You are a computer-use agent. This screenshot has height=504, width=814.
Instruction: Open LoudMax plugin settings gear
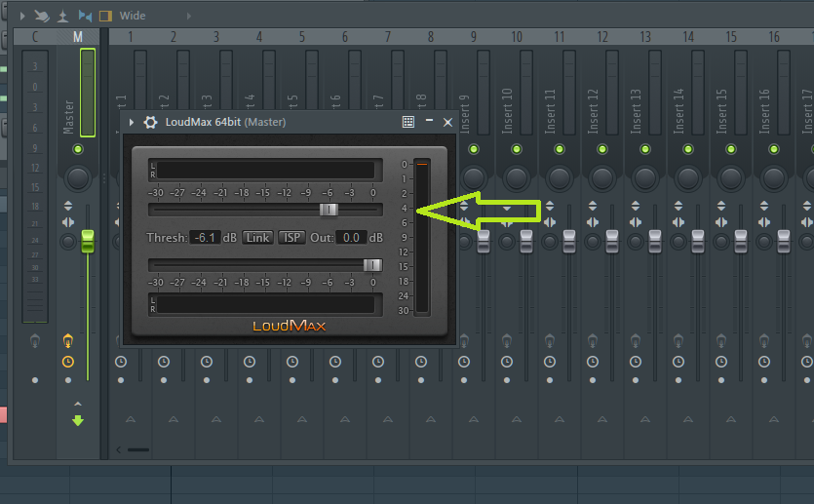click(x=150, y=122)
